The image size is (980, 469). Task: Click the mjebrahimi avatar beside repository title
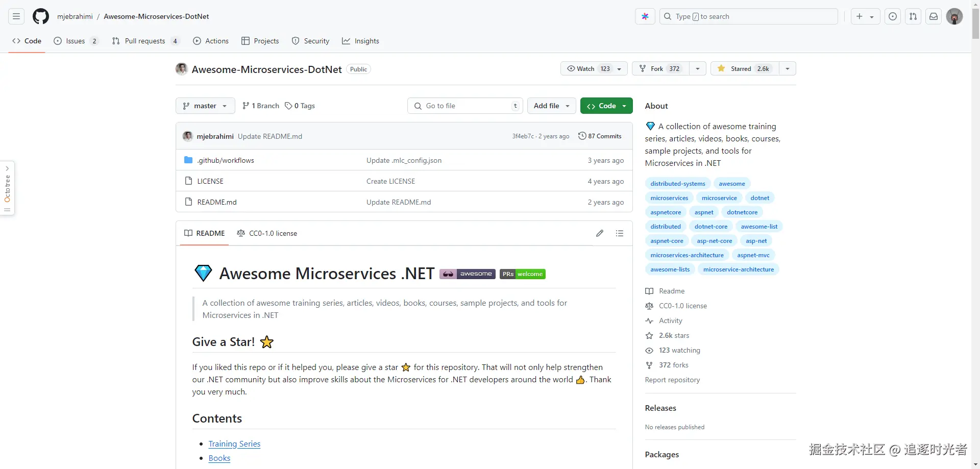tap(182, 69)
